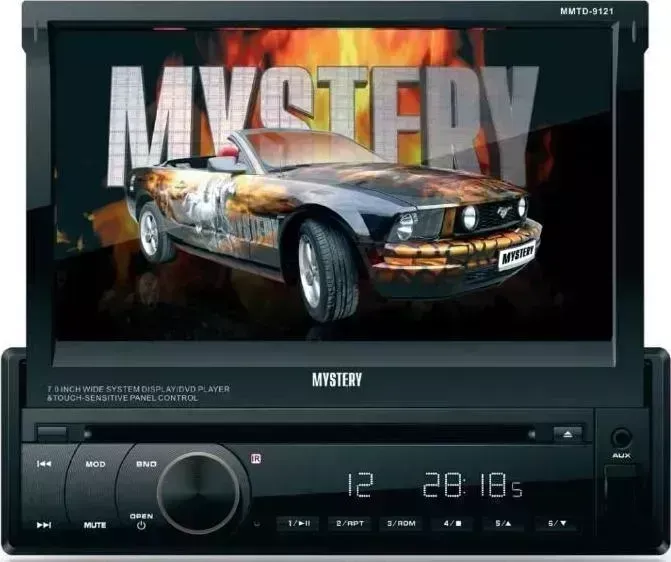Click the MYSTERY brand logo below the screen
This screenshot has height=562, width=671.
337,380
